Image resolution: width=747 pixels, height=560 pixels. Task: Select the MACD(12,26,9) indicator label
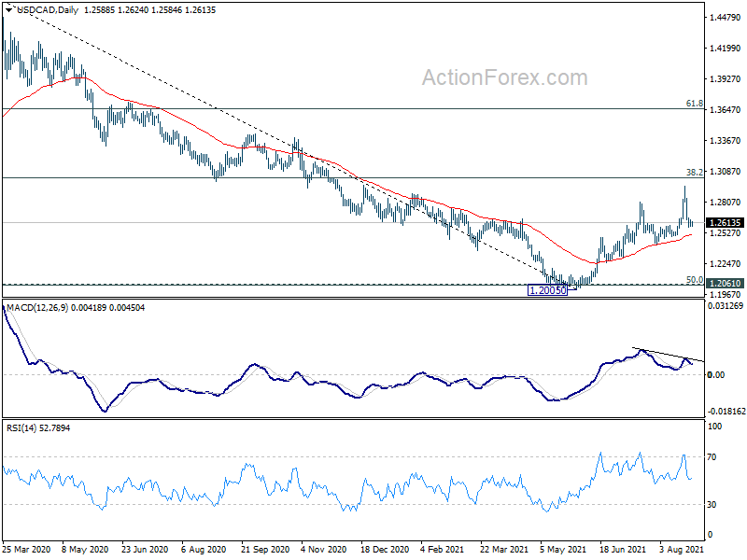[37, 308]
